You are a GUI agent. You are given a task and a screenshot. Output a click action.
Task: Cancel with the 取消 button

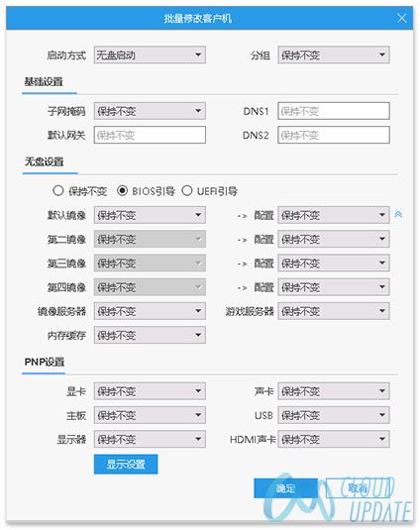[358, 488]
